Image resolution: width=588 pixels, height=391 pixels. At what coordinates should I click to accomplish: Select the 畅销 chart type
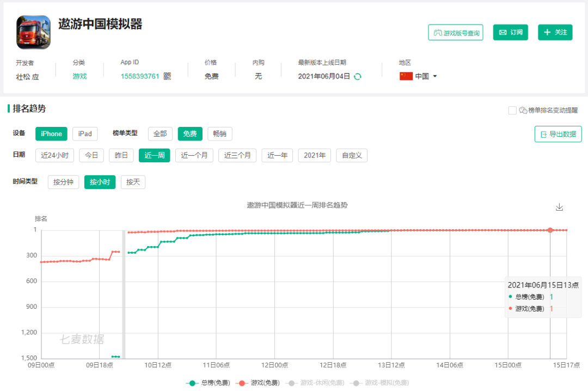click(220, 133)
